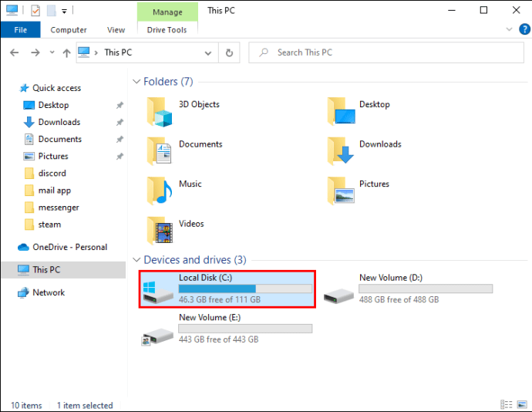
Task: Open Pictures in Quick access sidebar
Action: coord(53,157)
